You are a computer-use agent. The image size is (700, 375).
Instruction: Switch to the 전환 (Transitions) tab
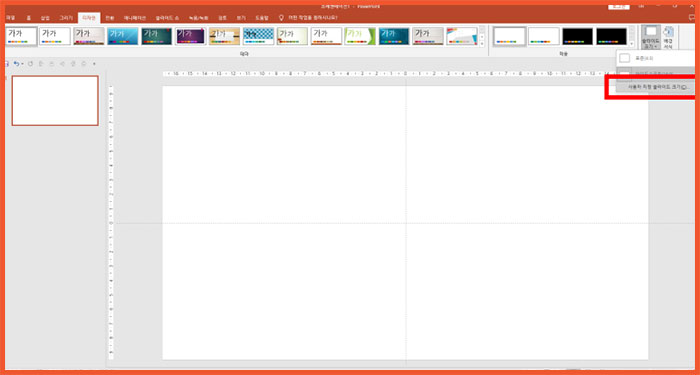pyautogui.click(x=109, y=18)
